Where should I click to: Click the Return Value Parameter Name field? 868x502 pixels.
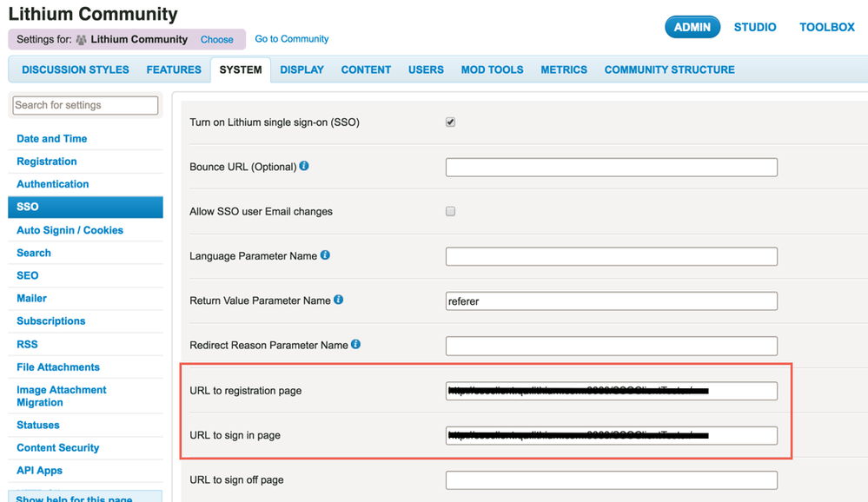tap(611, 301)
